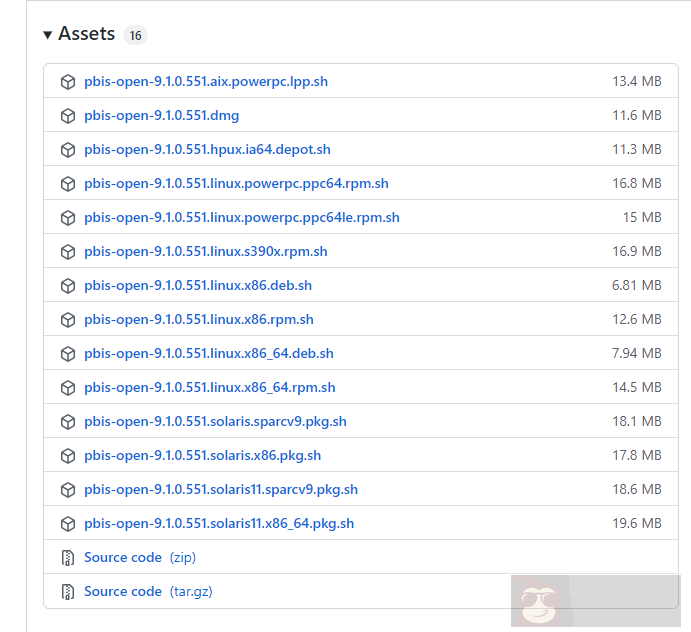
Task: Collapse the Assets section triangle
Action: point(48,34)
